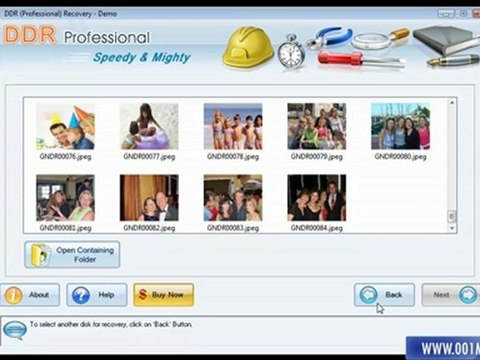Viewport: 480px width, 360px height.
Task: Open the Help button
Action: 97,295
